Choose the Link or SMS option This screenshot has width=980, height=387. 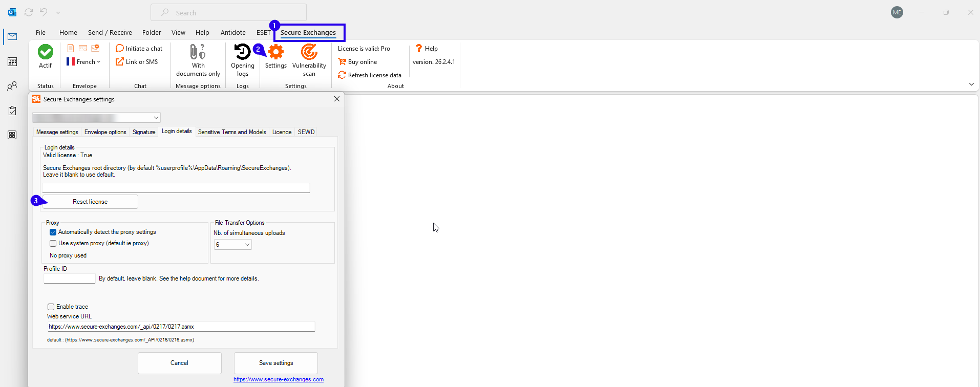tap(137, 62)
